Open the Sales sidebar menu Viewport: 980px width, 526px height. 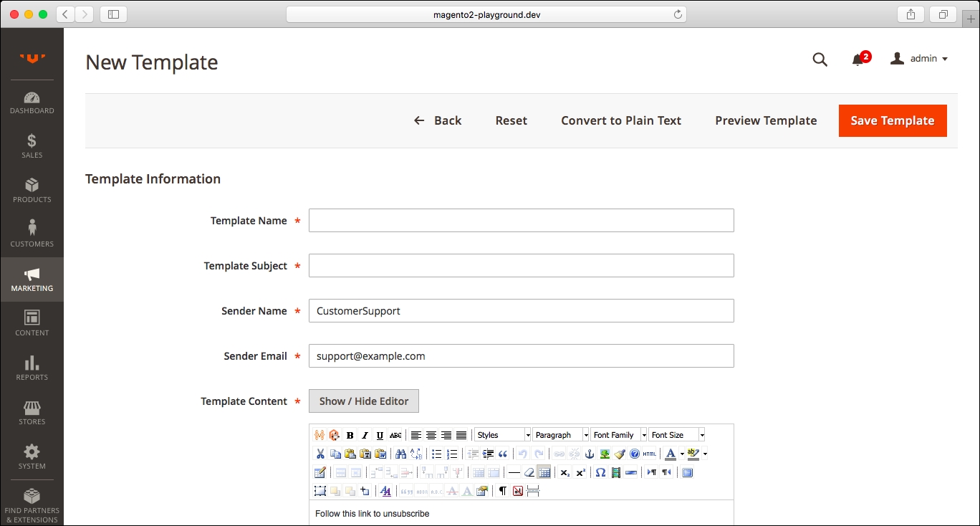coord(32,147)
